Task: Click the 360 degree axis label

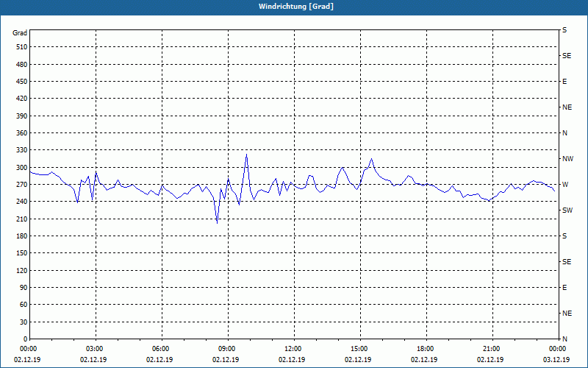Action: click(22, 133)
